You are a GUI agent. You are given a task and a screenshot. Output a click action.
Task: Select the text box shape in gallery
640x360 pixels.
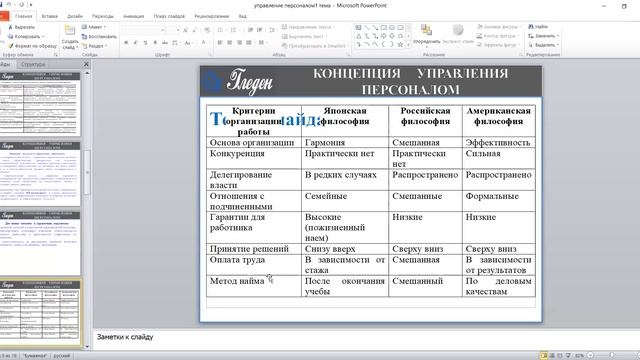click(x=358, y=27)
